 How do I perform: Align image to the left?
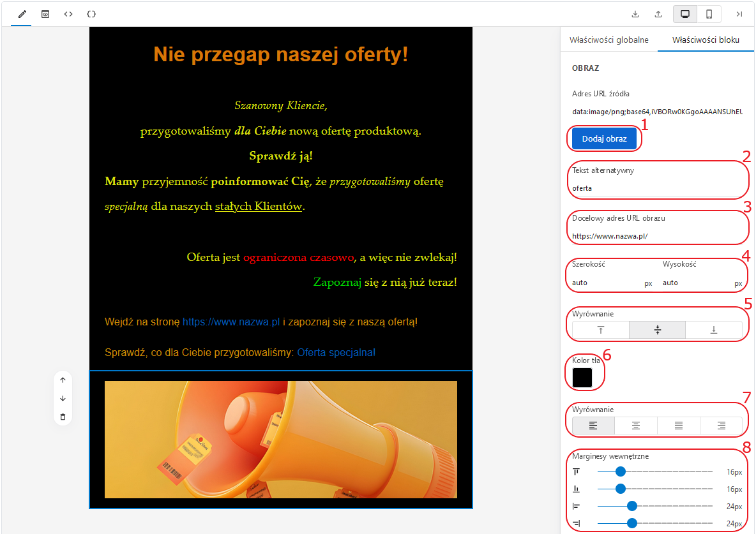[x=593, y=425]
